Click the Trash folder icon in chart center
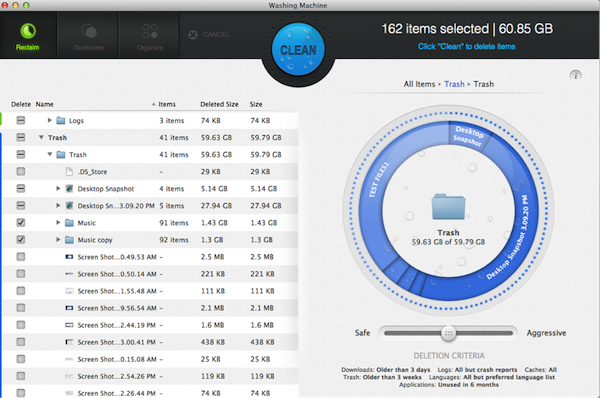The width and height of the screenshot is (600, 398). [448, 207]
